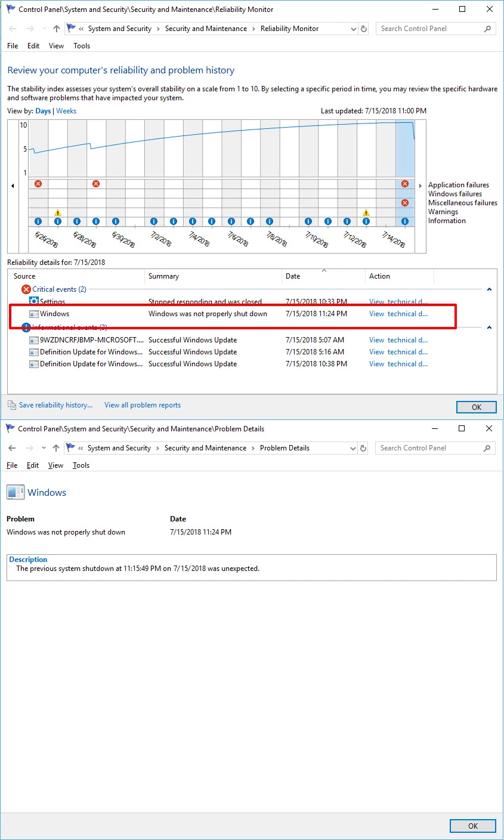
Task: Open File menu in Reliability Monitor
Action: (x=13, y=46)
